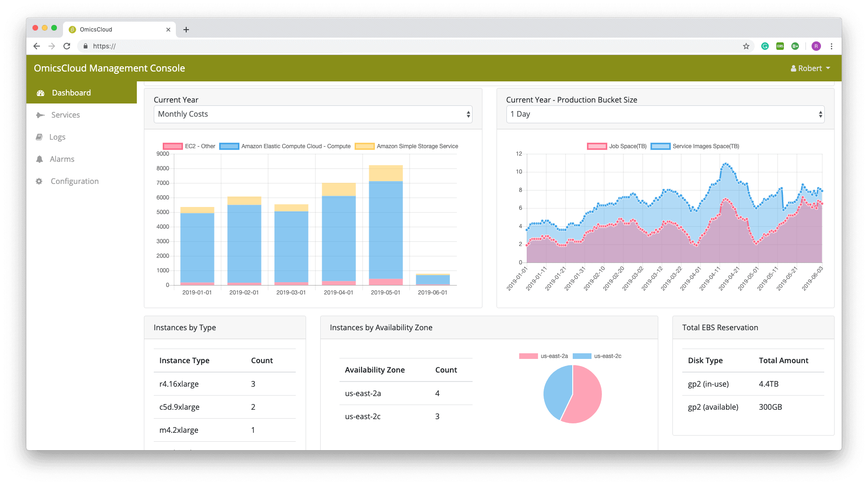
Task: Click the Configuration gear icon
Action: click(39, 181)
